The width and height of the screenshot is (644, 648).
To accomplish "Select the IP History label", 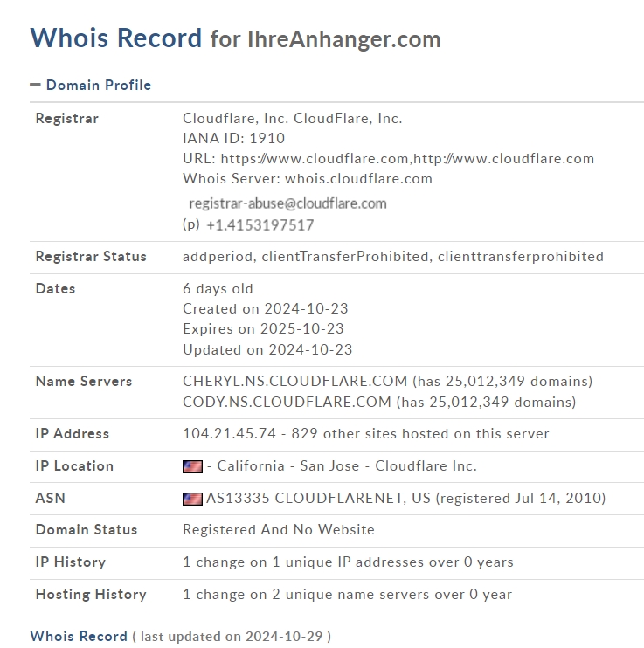I will (71, 562).
